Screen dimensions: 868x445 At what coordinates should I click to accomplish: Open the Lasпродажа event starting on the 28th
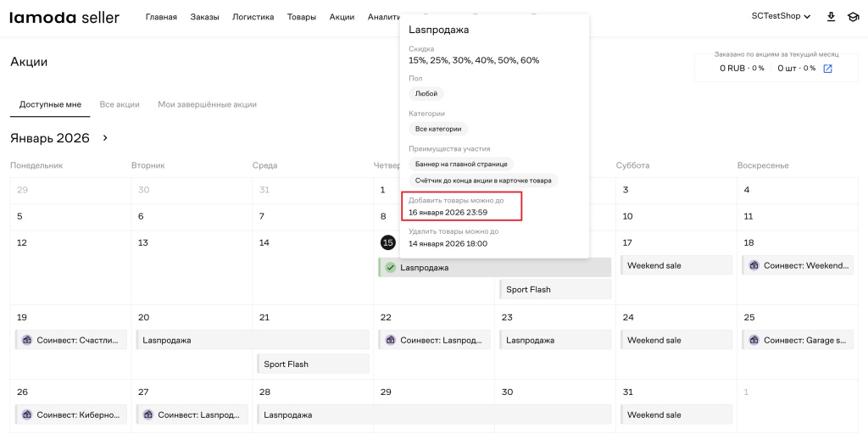point(434,415)
